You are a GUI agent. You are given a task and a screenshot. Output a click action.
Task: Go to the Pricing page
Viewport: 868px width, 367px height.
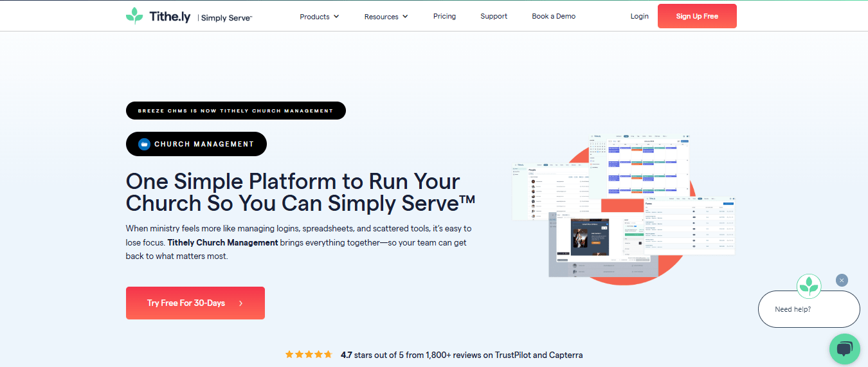point(444,16)
